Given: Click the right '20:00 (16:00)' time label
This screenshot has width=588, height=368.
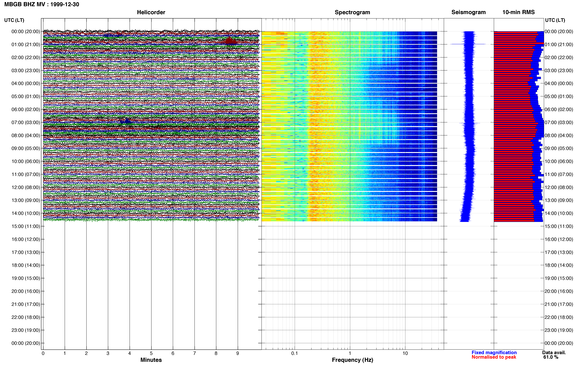Looking at the screenshot, I should [559, 291].
